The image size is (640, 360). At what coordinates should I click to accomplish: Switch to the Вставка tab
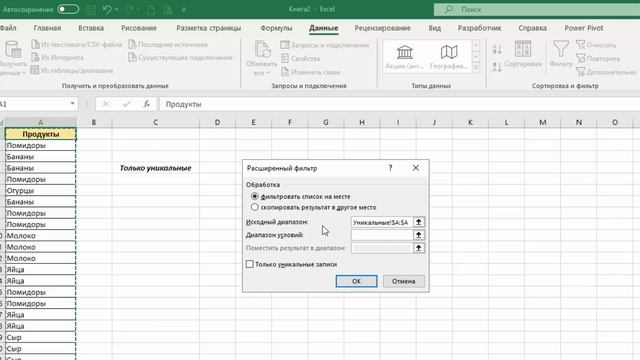coord(91,28)
